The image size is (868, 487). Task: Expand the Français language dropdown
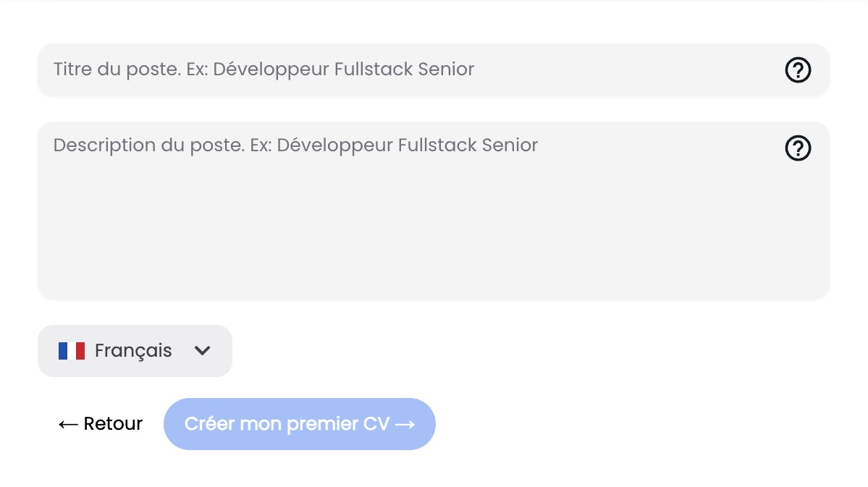[x=135, y=351]
